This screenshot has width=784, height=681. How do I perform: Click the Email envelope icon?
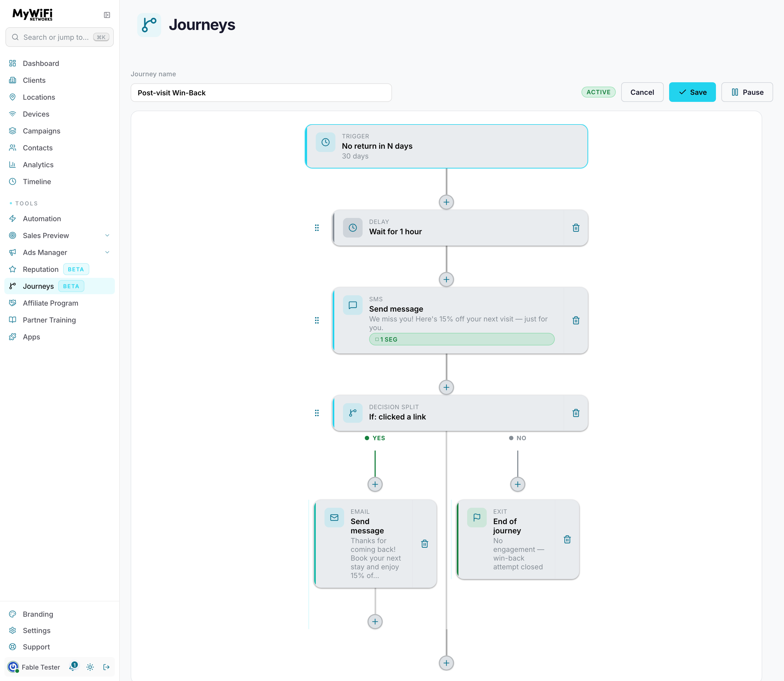click(x=334, y=518)
